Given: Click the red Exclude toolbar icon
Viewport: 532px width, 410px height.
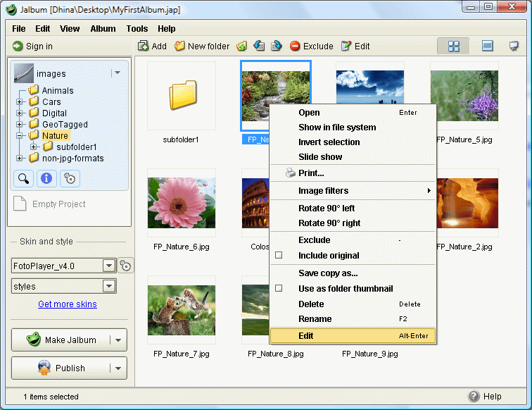Looking at the screenshot, I should click(x=295, y=46).
